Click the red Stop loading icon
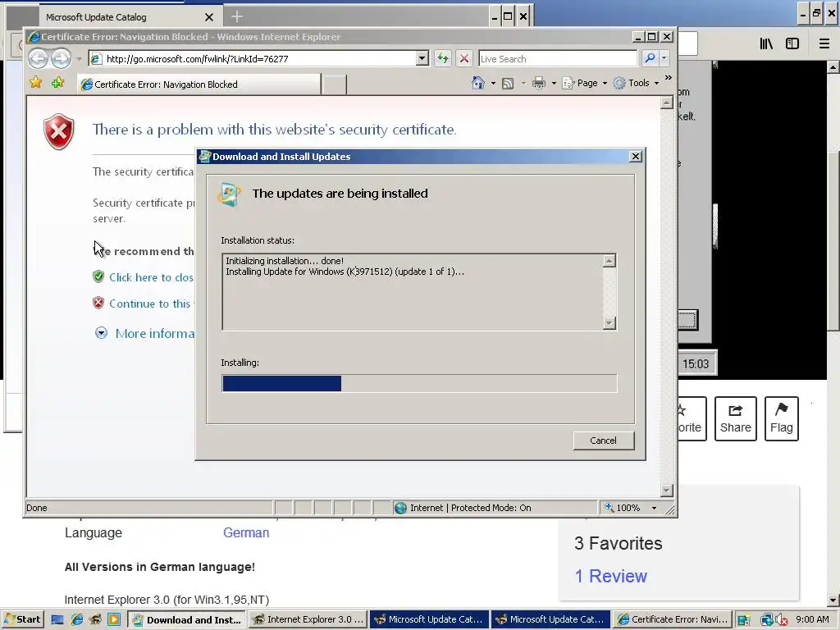 (464, 58)
